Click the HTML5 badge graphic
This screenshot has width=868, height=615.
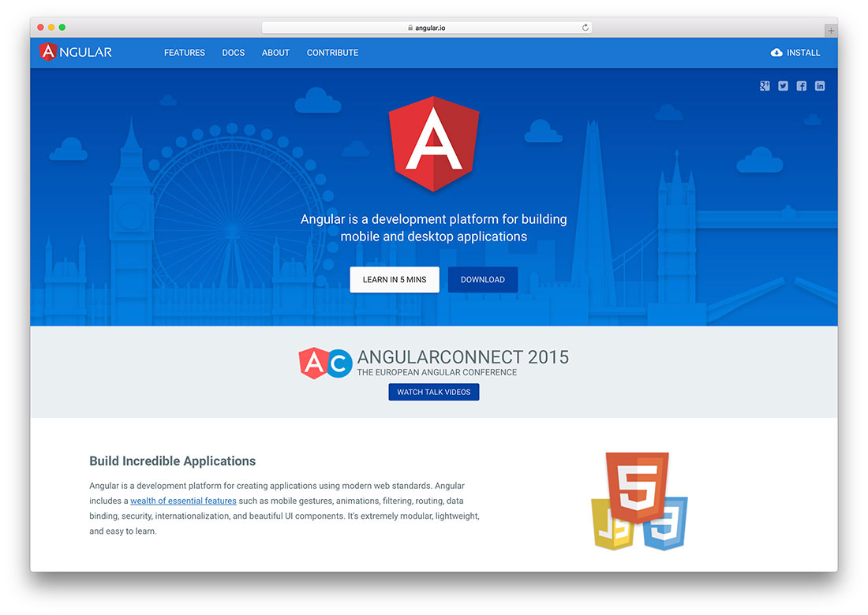coord(638,484)
